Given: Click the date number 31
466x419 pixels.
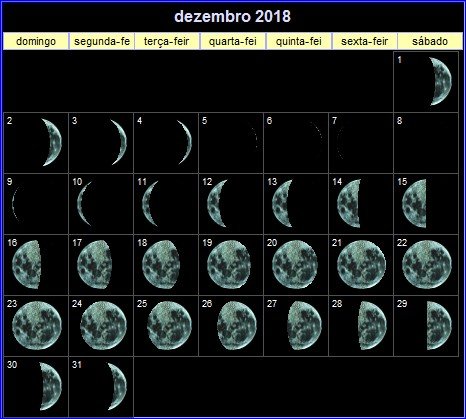Looking at the screenshot, I should coord(77,365).
